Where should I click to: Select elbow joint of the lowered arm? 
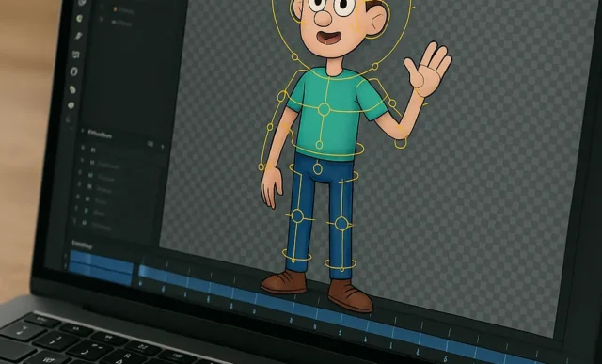click(x=270, y=127)
